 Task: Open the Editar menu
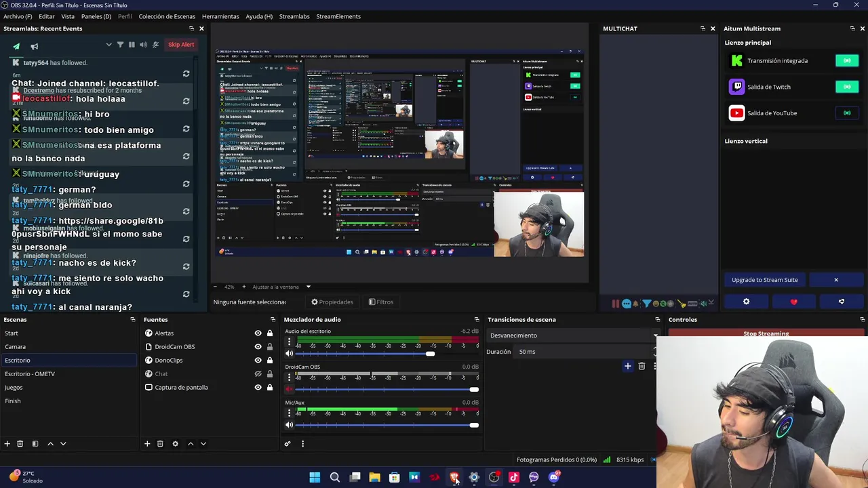tap(47, 16)
